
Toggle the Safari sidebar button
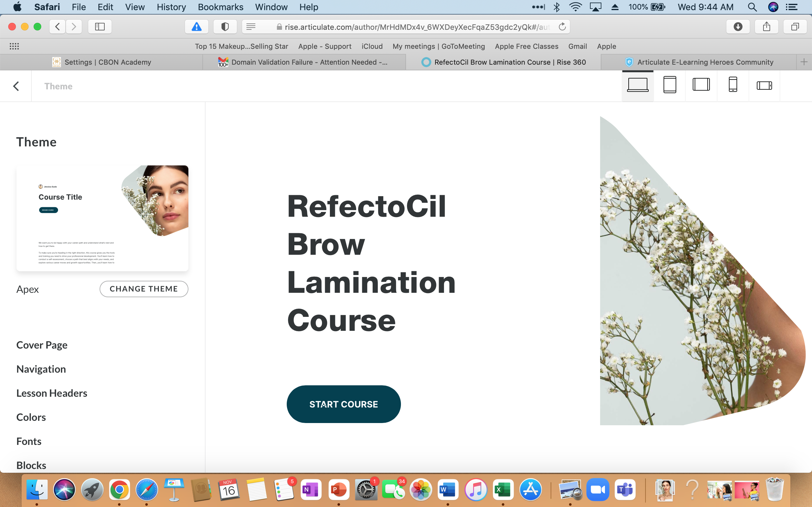tap(100, 27)
